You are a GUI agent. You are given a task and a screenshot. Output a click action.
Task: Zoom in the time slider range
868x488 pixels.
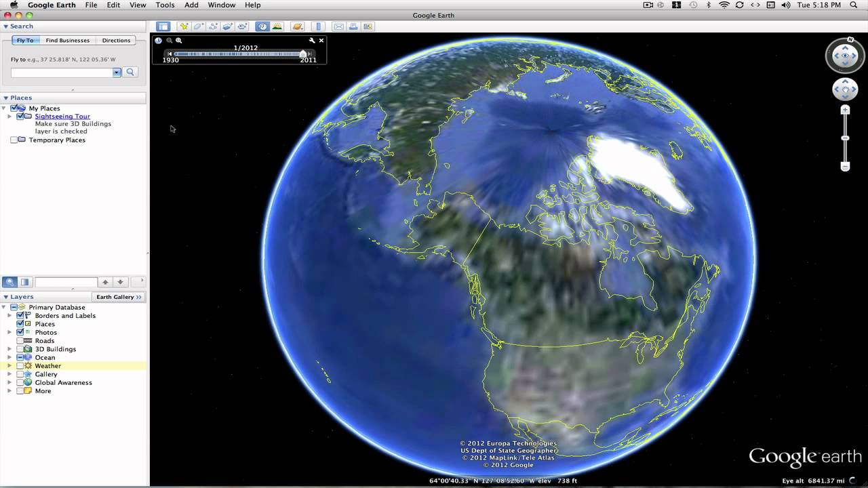pos(179,41)
